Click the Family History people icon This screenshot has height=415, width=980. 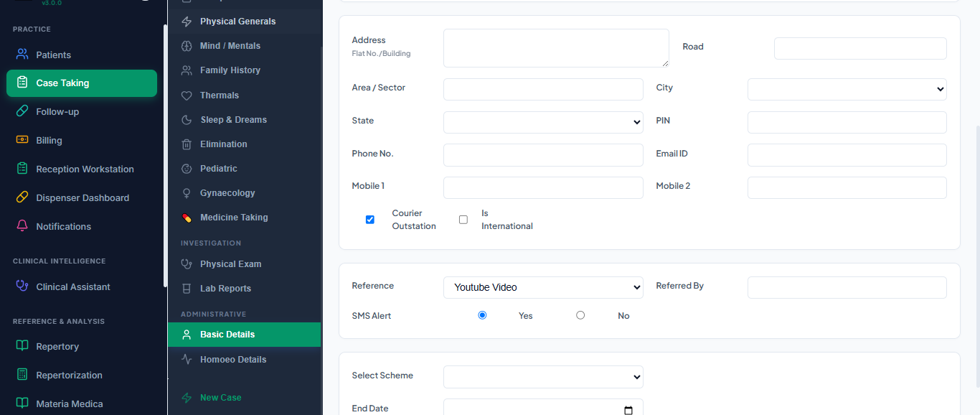click(x=187, y=70)
